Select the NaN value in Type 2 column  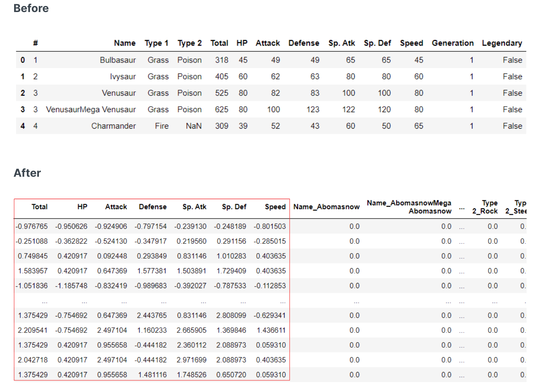coord(193,126)
